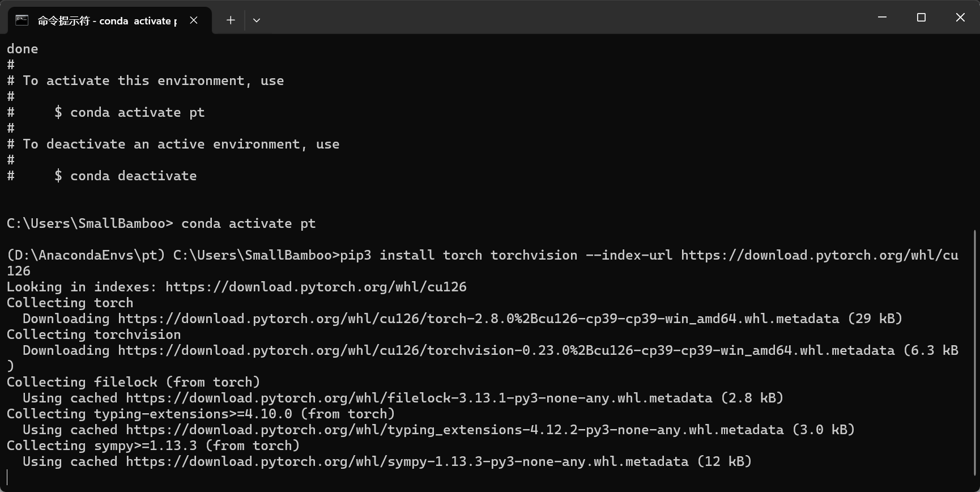
Task: Click the vertical scrollbar thumb
Action: coord(975,351)
